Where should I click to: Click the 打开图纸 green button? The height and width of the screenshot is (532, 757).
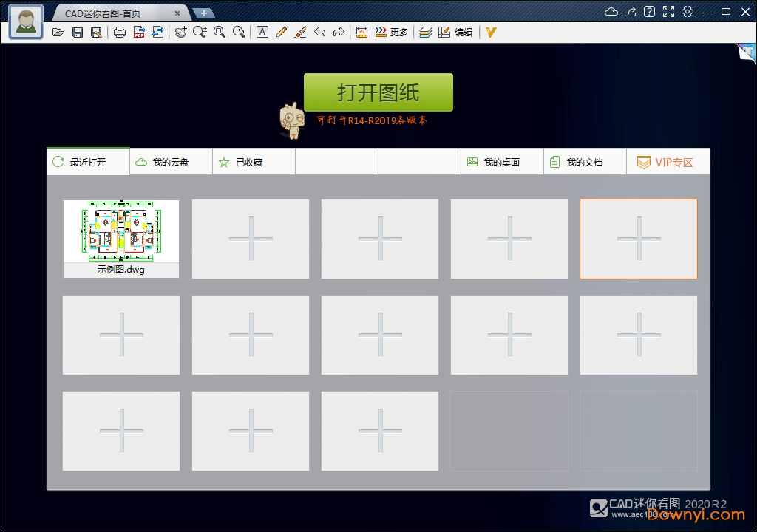pos(378,92)
